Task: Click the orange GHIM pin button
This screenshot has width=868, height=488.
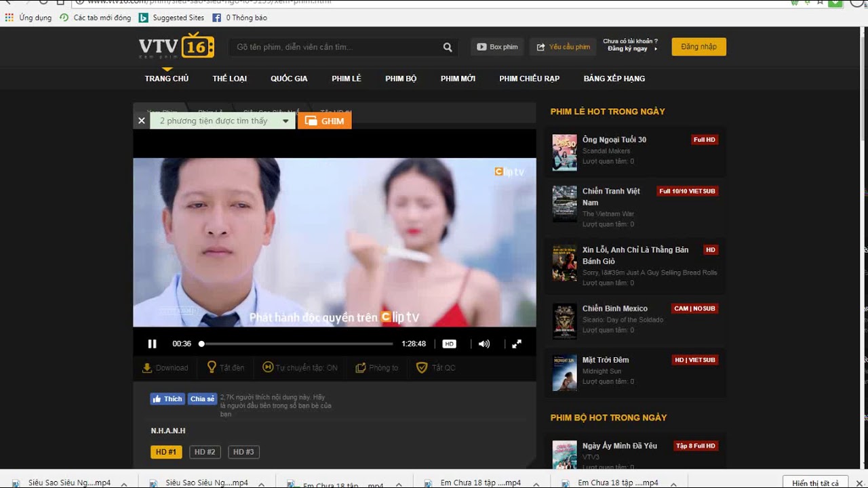Action: pyautogui.click(x=324, y=121)
